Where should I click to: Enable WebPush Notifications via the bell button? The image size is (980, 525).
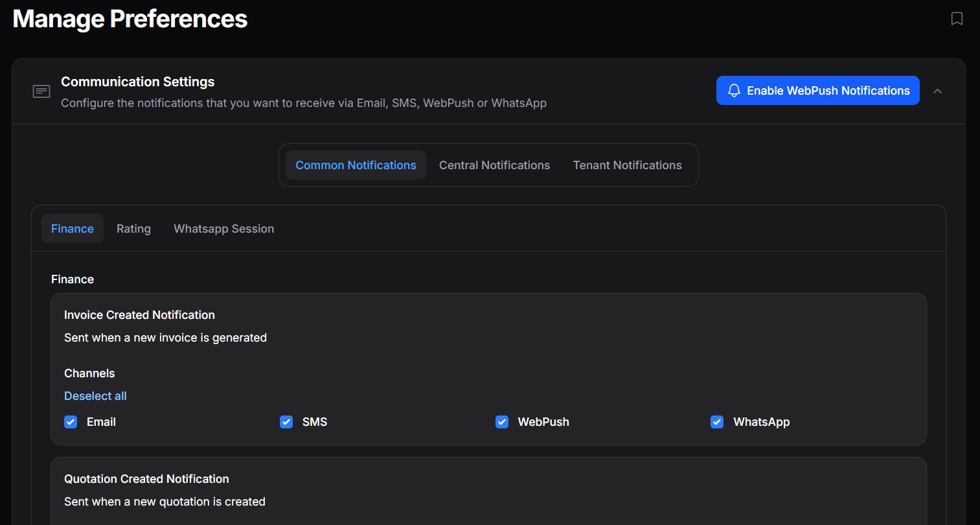[x=817, y=91]
